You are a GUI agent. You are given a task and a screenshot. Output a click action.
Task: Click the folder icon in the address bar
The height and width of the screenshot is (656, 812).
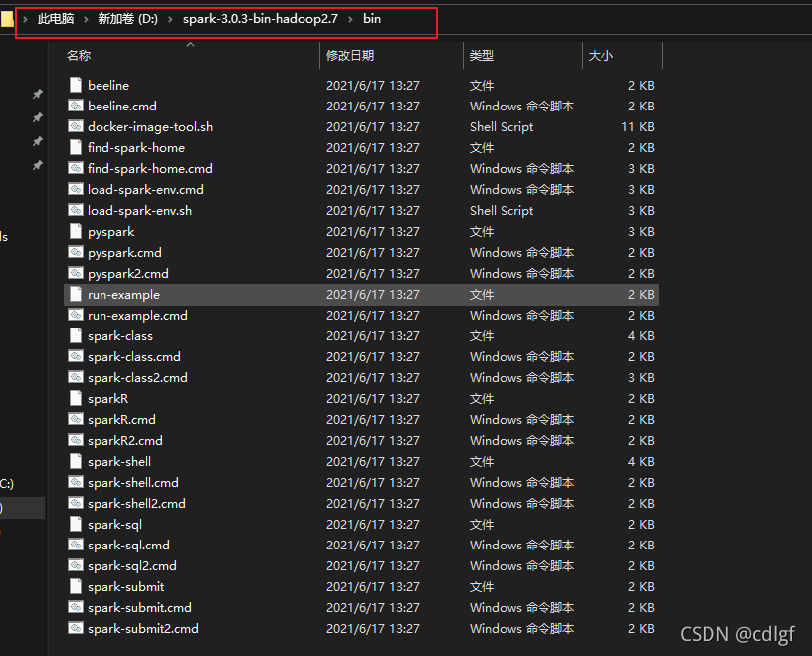pyautogui.click(x=11, y=18)
